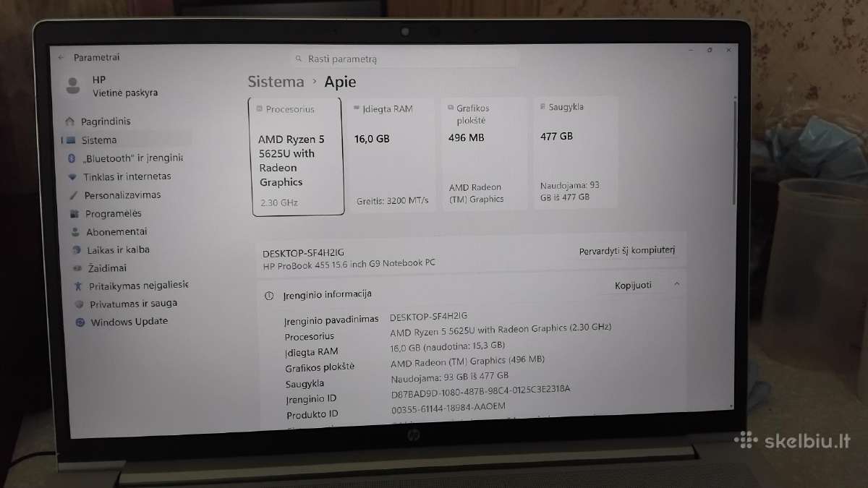Click the Programėlės apps icon
Screen dimensions: 868x488
(74, 214)
